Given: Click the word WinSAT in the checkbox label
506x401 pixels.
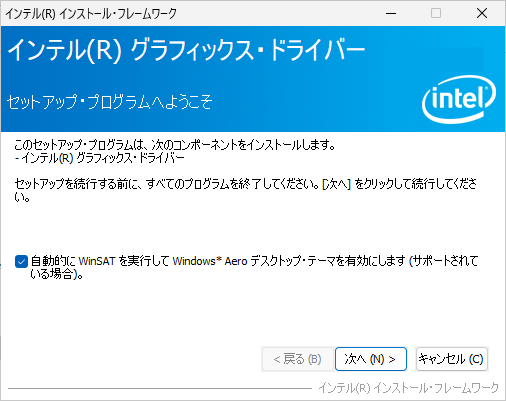Looking at the screenshot, I should (97, 261).
